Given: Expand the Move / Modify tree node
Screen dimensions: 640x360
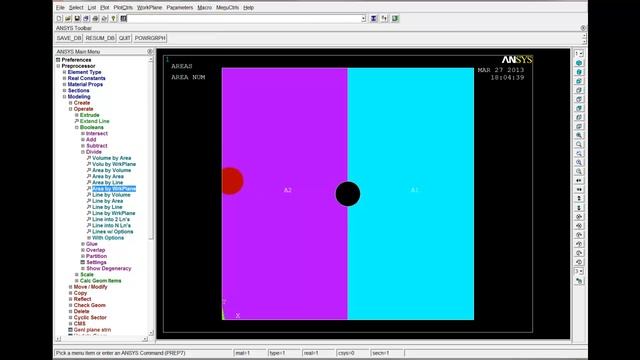Looking at the screenshot, I should 71,287.
